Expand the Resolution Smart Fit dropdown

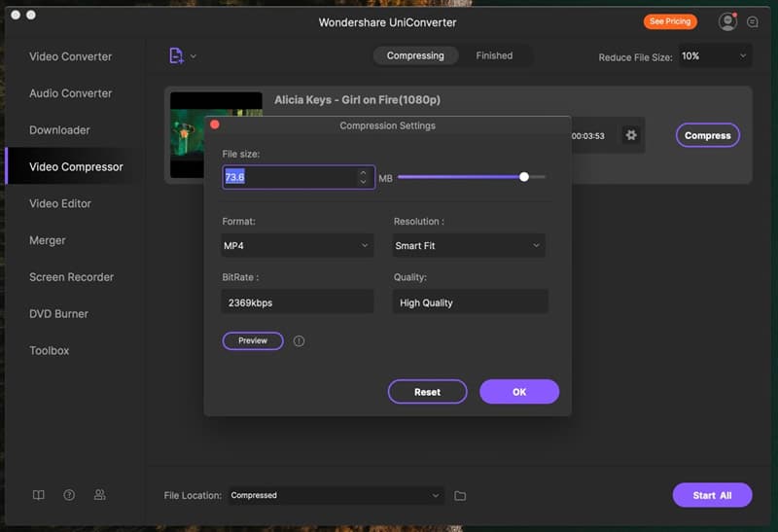point(469,246)
